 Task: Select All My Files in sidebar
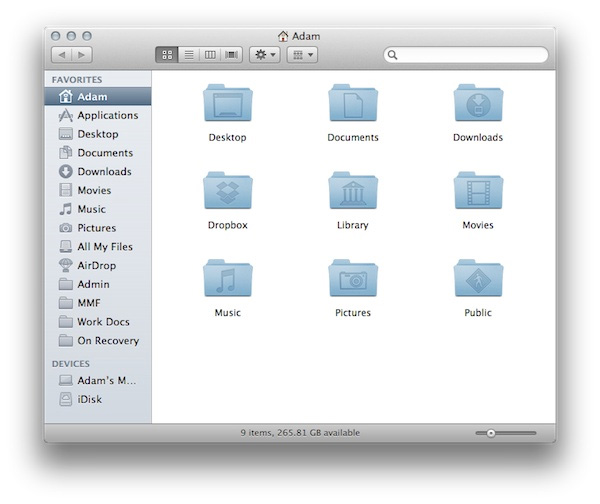coord(104,246)
